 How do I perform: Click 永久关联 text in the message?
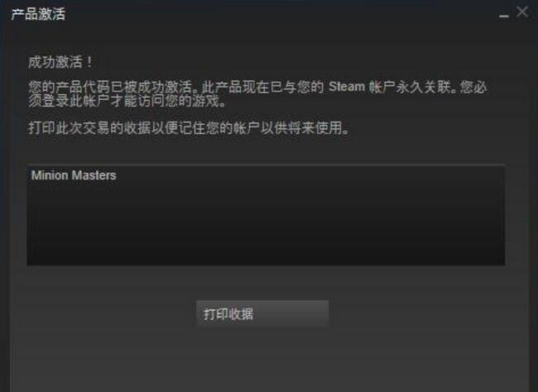tap(424, 87)
